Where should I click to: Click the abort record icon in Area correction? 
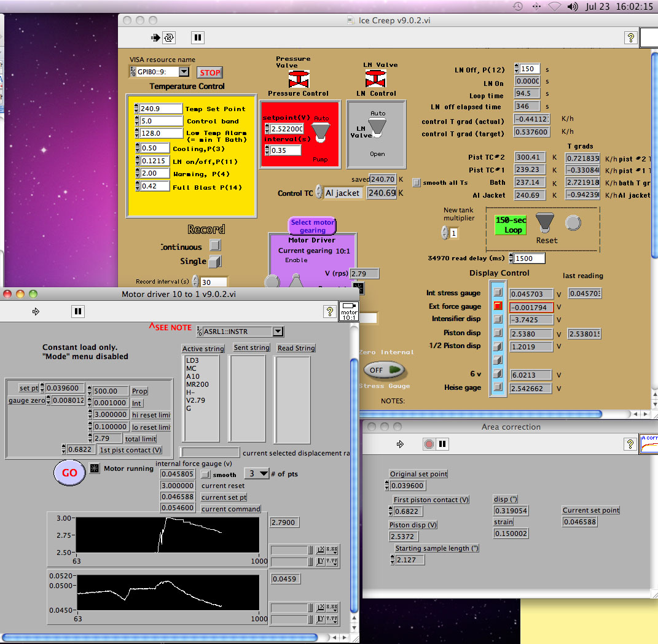coord(429,443)
